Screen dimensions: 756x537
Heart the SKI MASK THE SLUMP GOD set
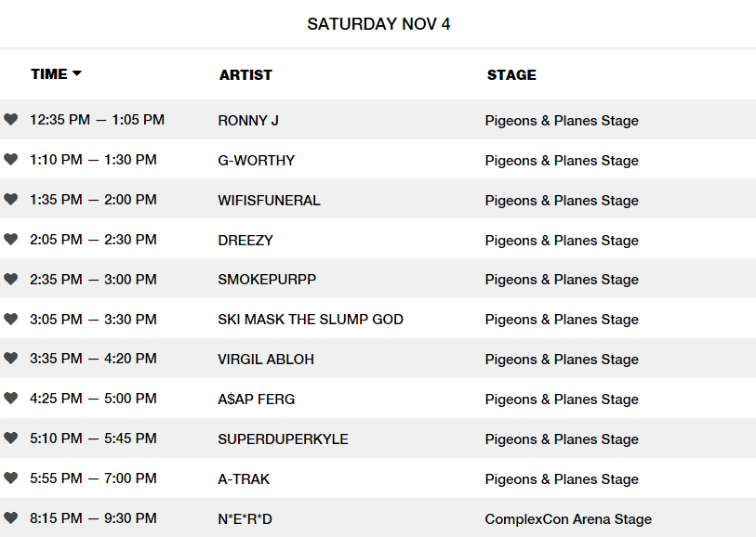10,319
